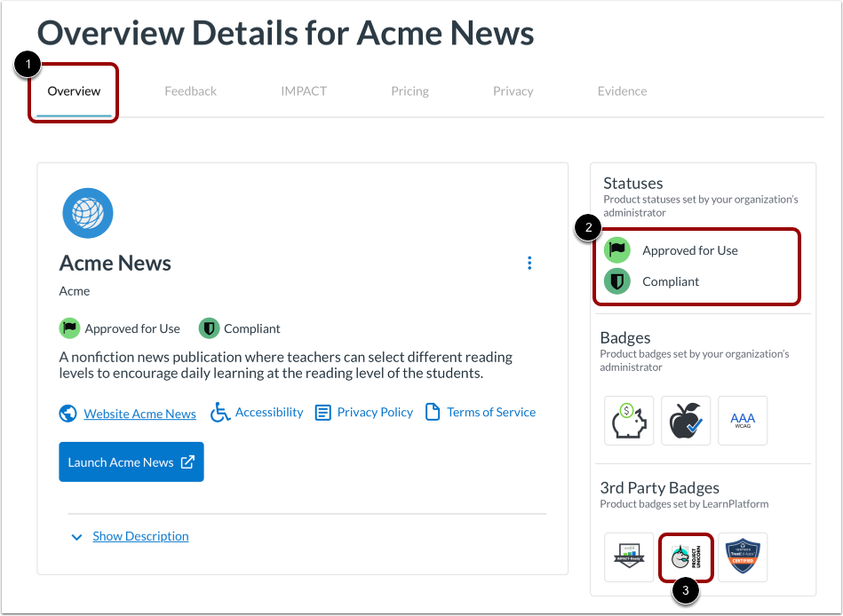Click the Compliant shield icon in Statuses
This screenshot has width=843, height=616.
[x=617, y=281]
